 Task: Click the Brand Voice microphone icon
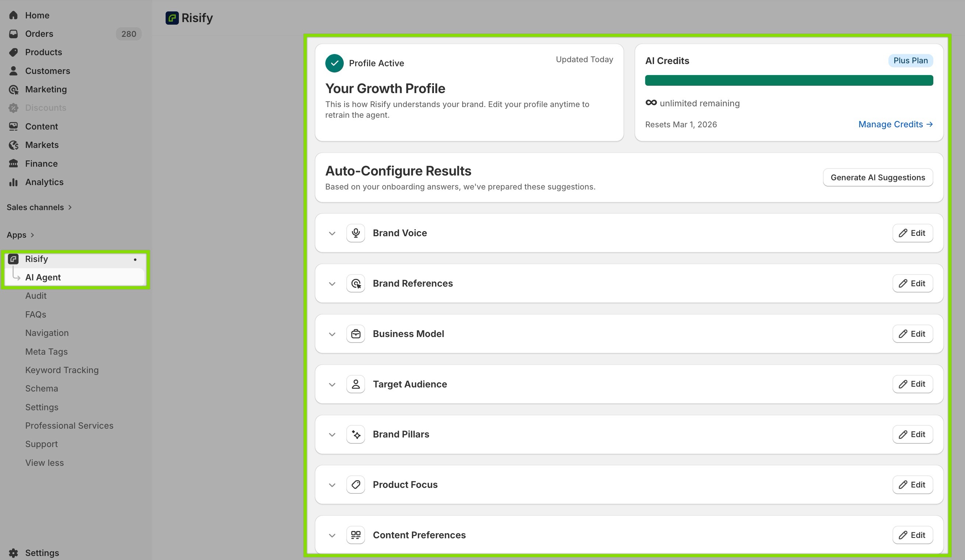pyautogui.click(x=356, y=233)
